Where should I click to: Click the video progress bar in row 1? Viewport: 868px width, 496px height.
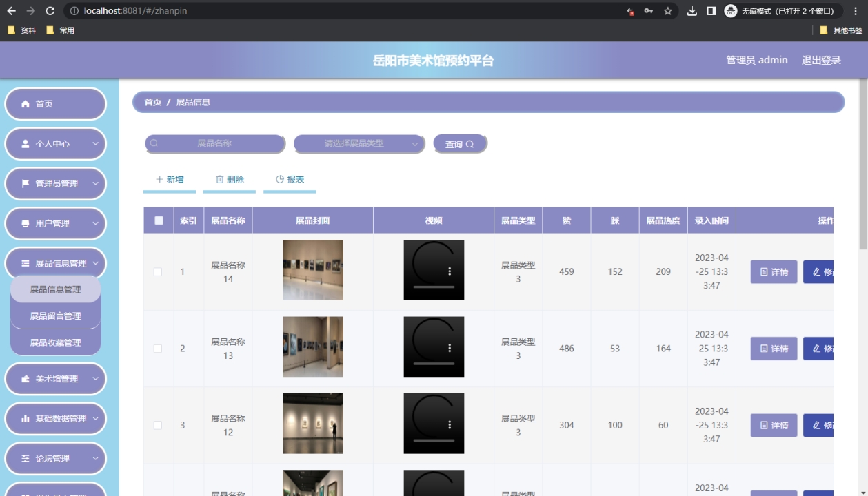[x=434, y=287]
